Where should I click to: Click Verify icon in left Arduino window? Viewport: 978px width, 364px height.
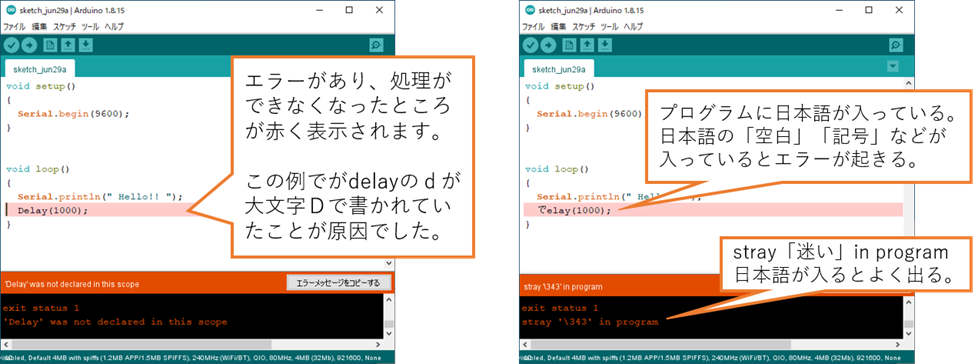(12, 45)
